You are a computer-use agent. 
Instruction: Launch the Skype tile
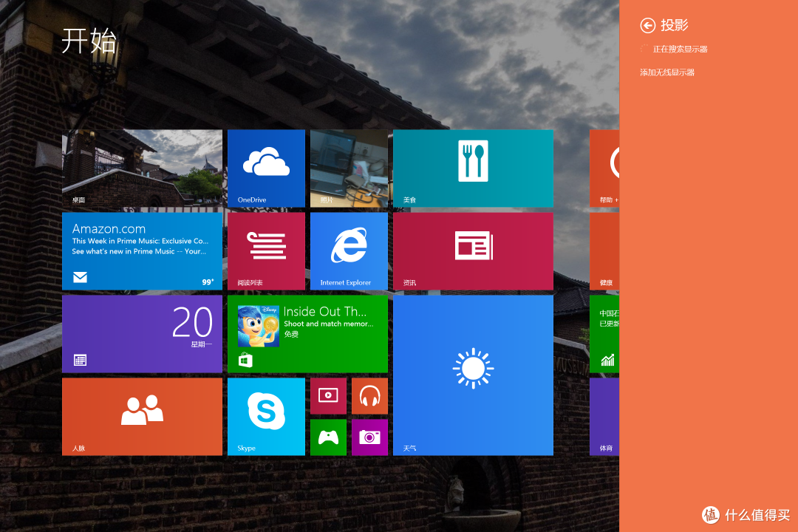pos(266,417)
